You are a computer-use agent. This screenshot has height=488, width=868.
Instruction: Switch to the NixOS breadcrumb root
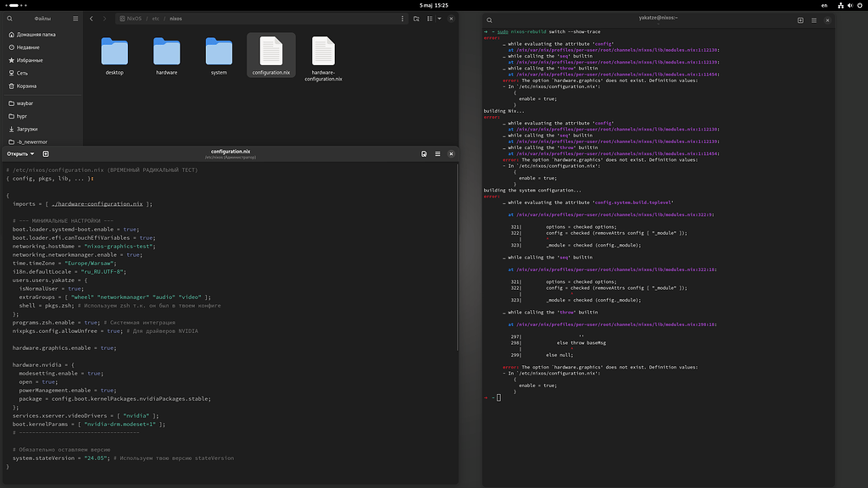click(x=133, y=18)
